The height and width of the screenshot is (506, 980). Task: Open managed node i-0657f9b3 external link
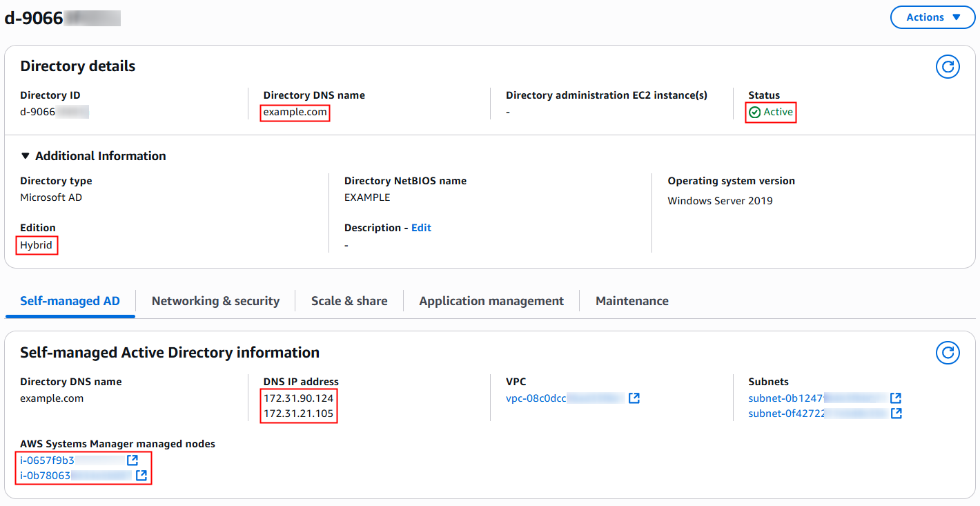[x=132, y=459]
